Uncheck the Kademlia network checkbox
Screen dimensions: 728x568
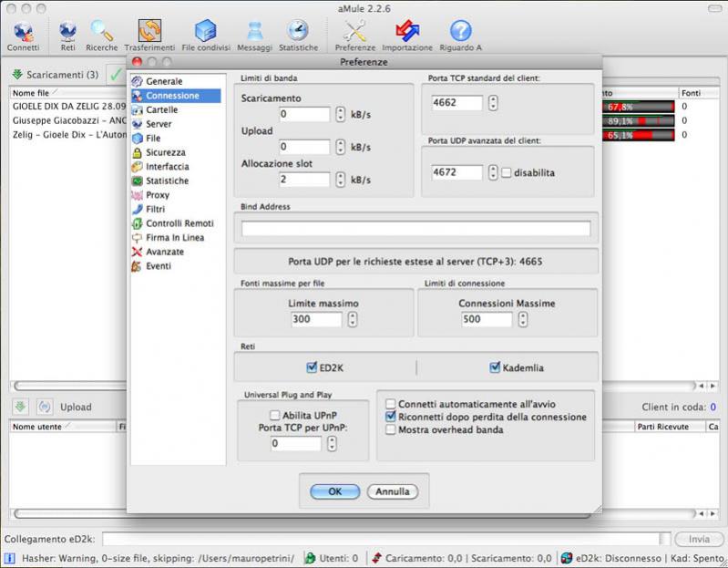click(x=495, y=367)
